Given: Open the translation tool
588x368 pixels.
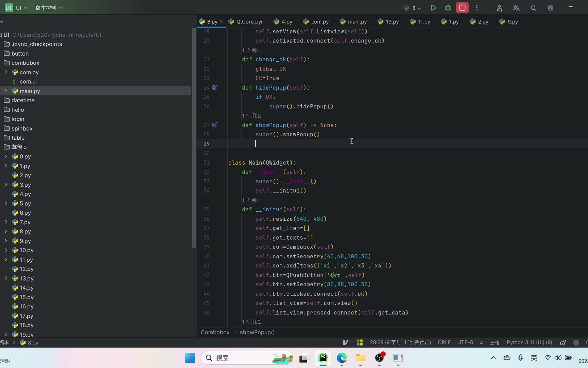Looking at the screenshot, I should coord(516,7).
